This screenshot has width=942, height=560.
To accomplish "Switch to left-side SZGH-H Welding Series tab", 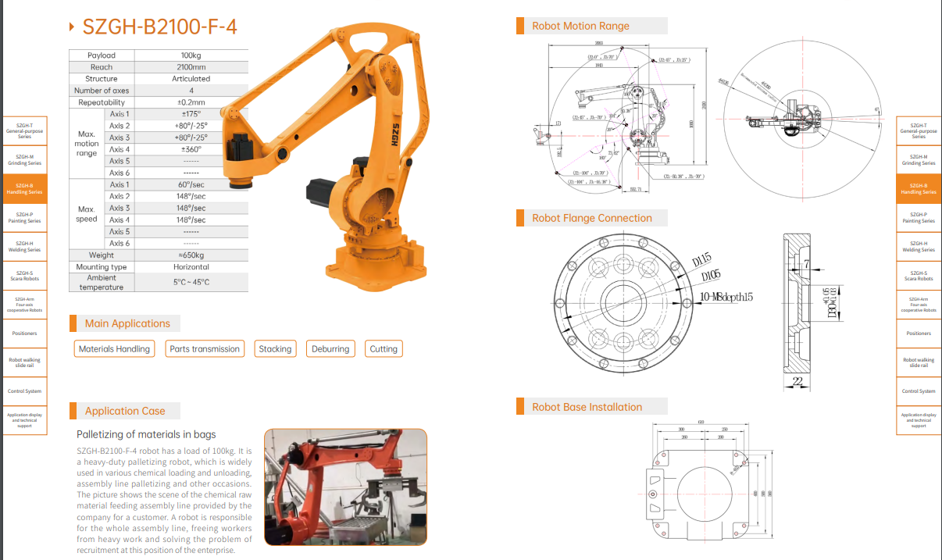I will coord(23,246).
